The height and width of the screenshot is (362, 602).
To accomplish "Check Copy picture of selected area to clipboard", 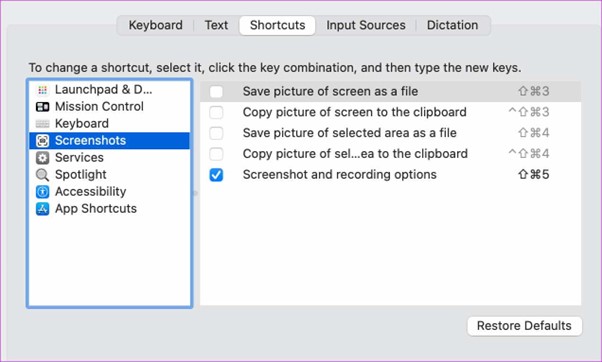I will coord(216,154).
